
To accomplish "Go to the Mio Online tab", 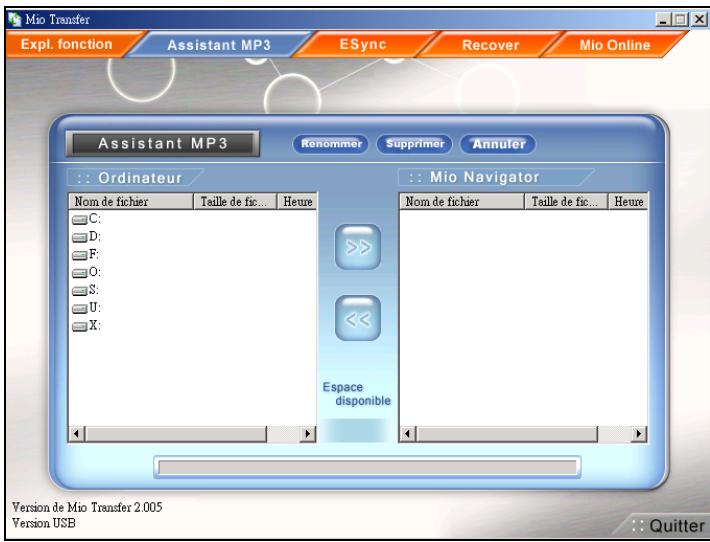I will click(x=614, y=45).
